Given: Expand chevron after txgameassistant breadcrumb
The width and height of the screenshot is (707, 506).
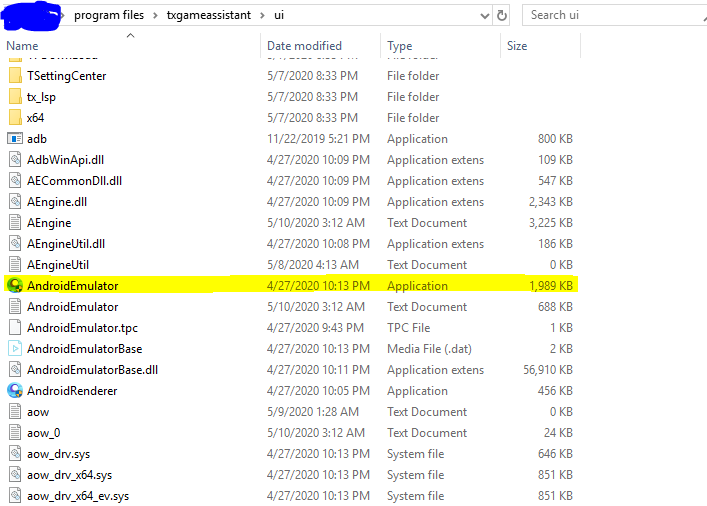Looking at the screenshot, I should tap(262, 16).
